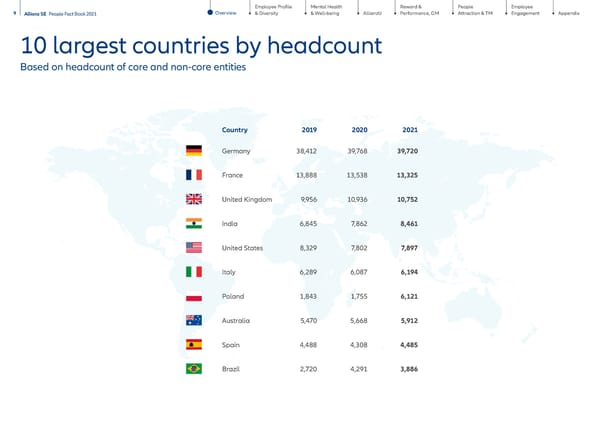Click Poland's 2021 value 6,121
This screenshot has height=424, width=600.
click(409, 296)
